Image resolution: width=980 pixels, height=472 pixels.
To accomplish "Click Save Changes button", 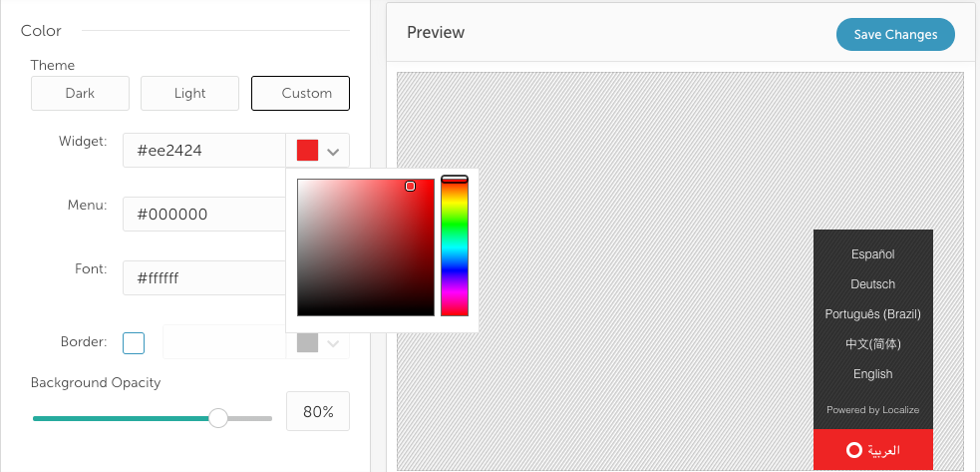I will [895, 35].
